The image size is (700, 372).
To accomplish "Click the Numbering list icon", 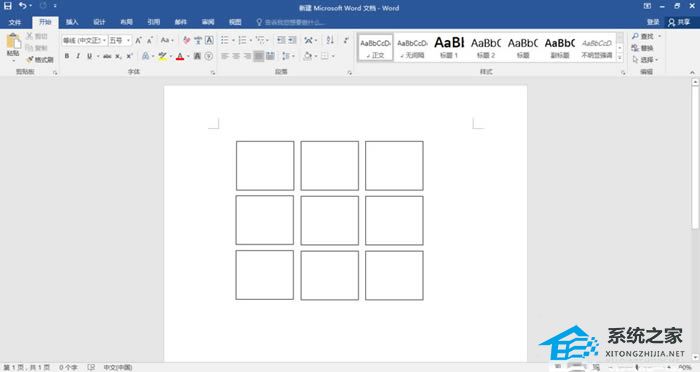I will point(242,40).
